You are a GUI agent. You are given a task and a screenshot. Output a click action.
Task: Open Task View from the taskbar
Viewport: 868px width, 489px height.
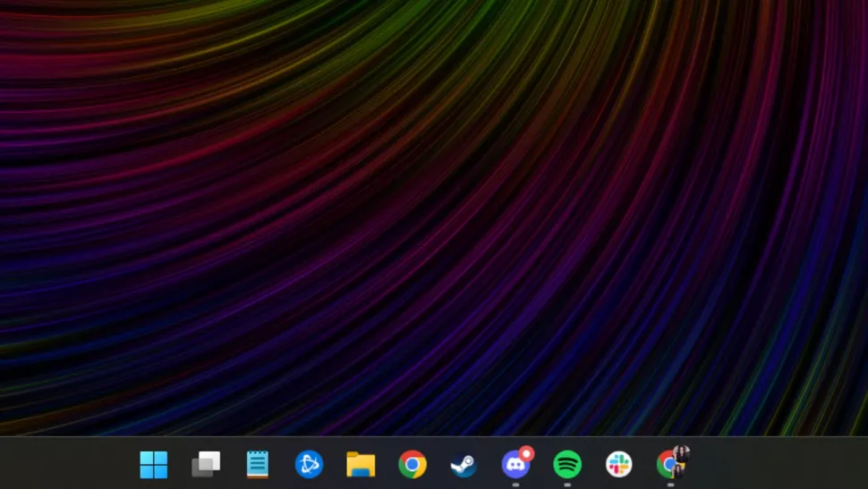(206, 464)
